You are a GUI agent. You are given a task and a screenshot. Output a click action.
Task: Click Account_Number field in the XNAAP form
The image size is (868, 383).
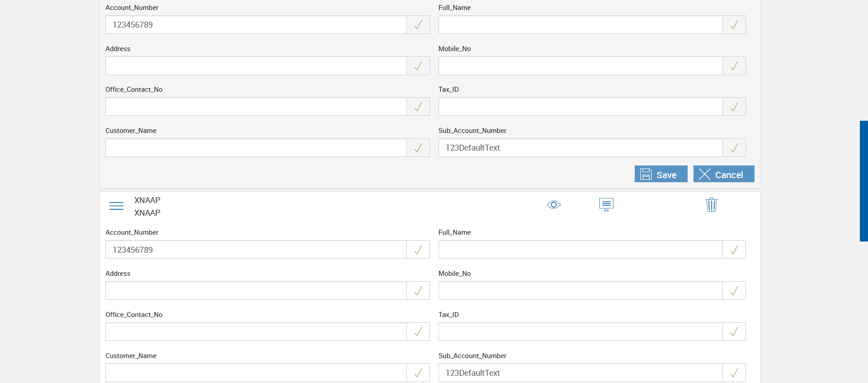coord(256,250)
